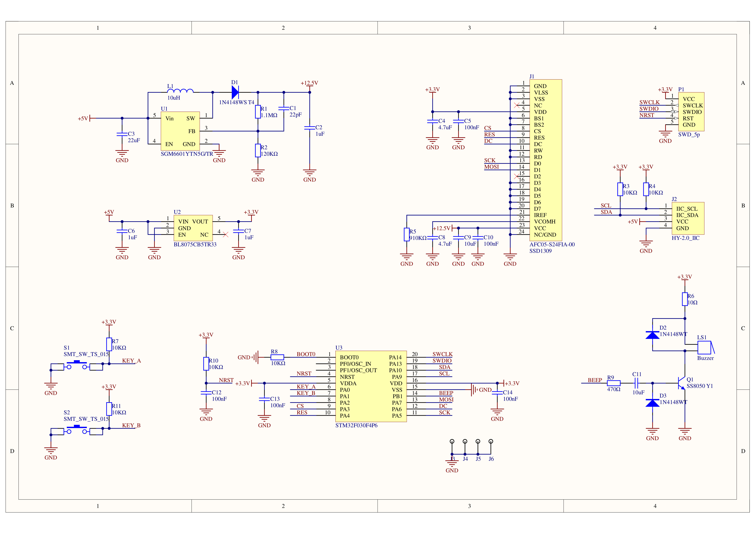
Task: Click the R8 10KΩ BOOT0 resistor
Action: [277, 357]
